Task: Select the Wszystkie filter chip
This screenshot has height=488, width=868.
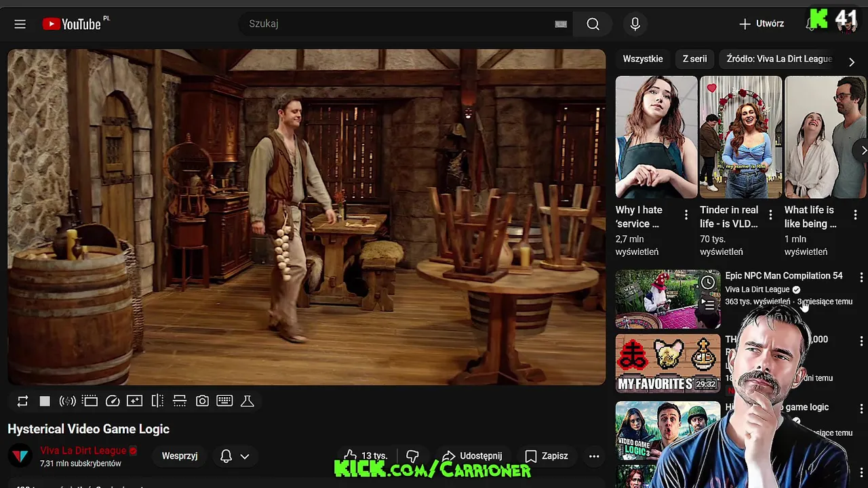Action: 643,59
